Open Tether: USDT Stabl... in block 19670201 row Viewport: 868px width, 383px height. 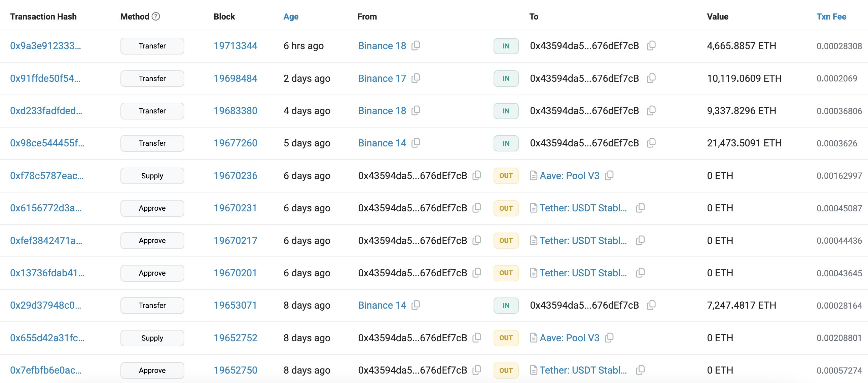click(583, 273)
